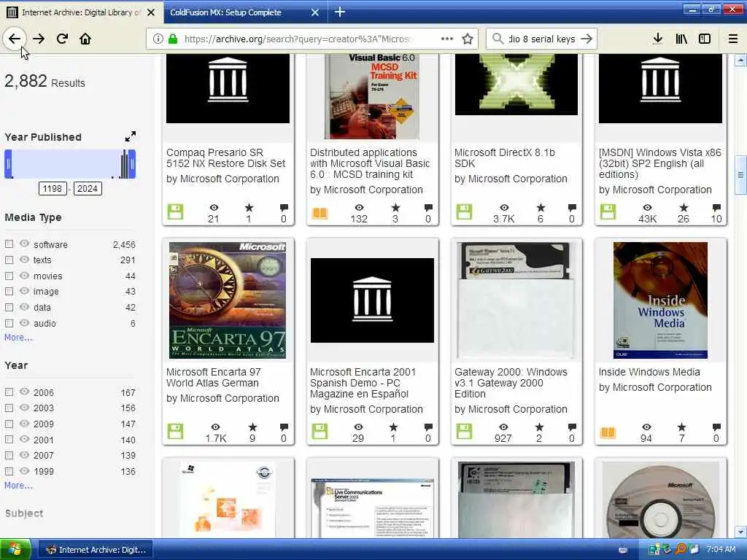Check the texts media type checkbox

(x=9, y=260)
